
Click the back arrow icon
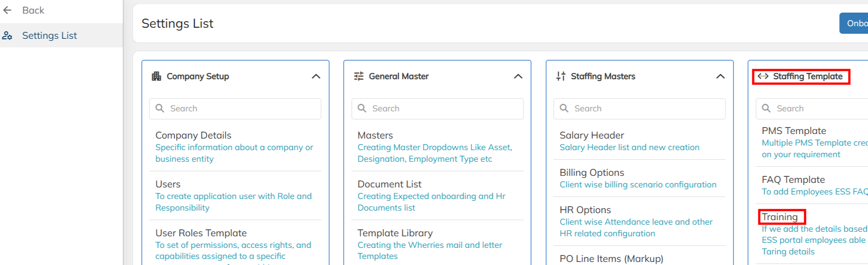pos(8,10)
